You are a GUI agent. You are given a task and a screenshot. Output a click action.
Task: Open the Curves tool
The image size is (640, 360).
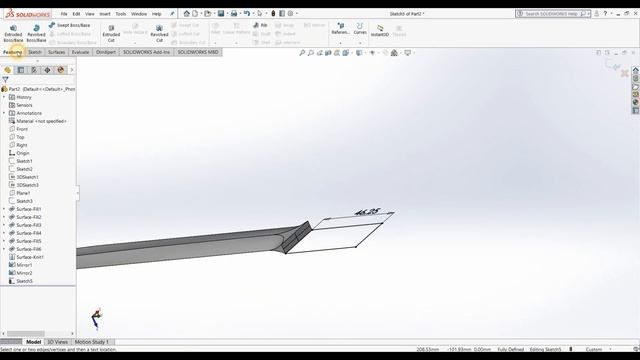[360, 29]
